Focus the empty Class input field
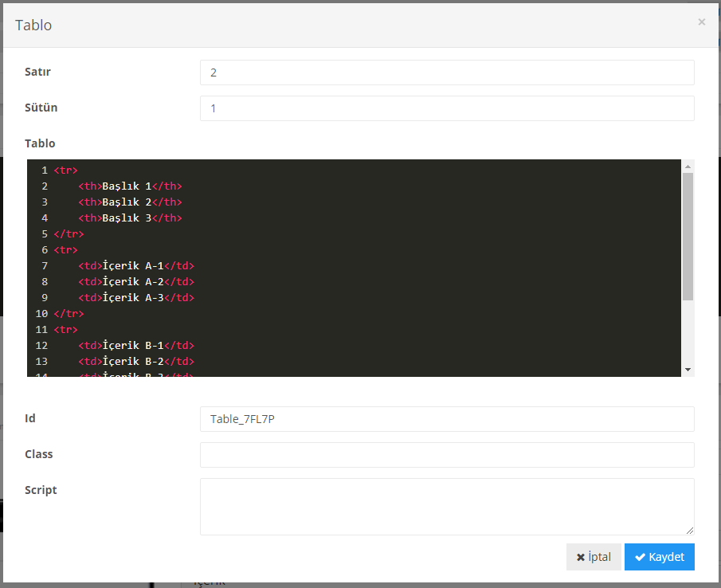 pos(446,455)
